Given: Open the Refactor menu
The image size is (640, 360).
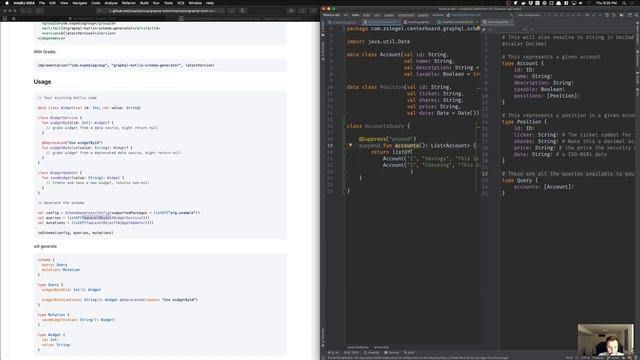Looking at the screenshot, I should [x=129, y=3].
